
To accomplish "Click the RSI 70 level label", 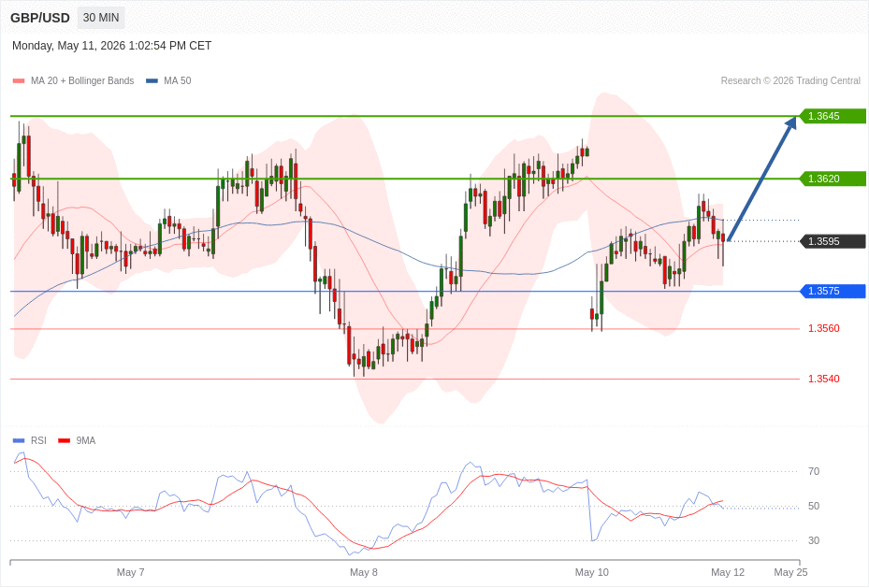I will tap(814, 472).
